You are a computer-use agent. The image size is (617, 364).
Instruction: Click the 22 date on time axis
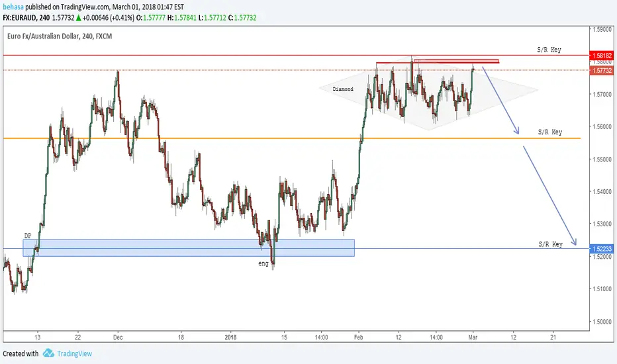[x=78, y=337]
